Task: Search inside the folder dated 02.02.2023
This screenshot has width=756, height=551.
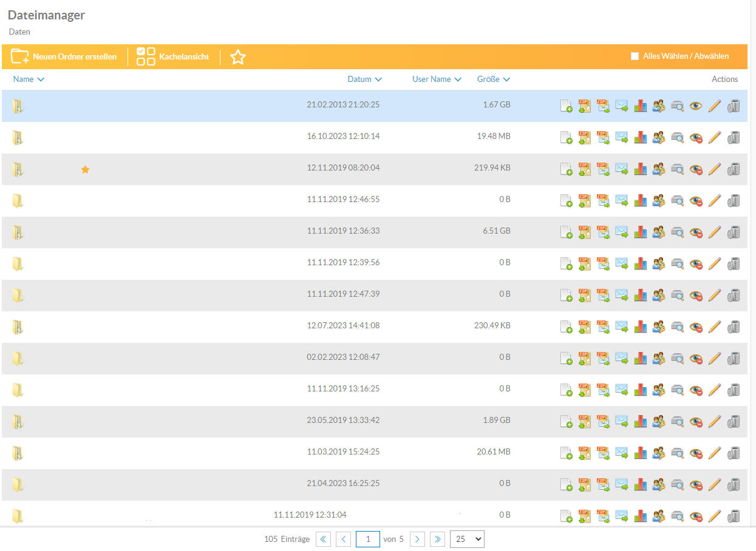Action: click(678, 358)
